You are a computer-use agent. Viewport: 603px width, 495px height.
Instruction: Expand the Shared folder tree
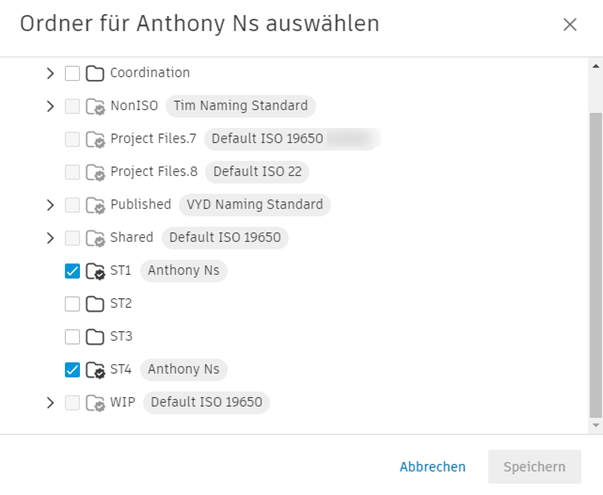pyautogui.click(x=50, y=238)
